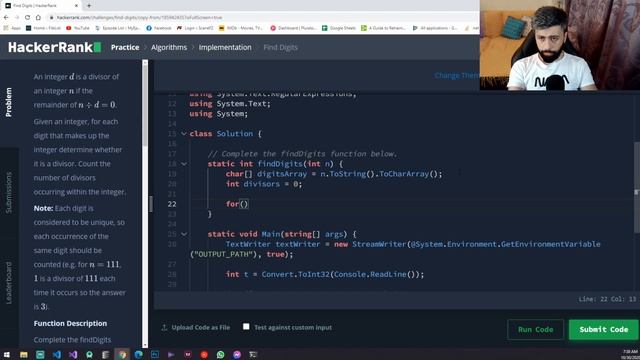Open the Practice breadcrumb
This screenshot has height=360, width=640.
(125, 47)
